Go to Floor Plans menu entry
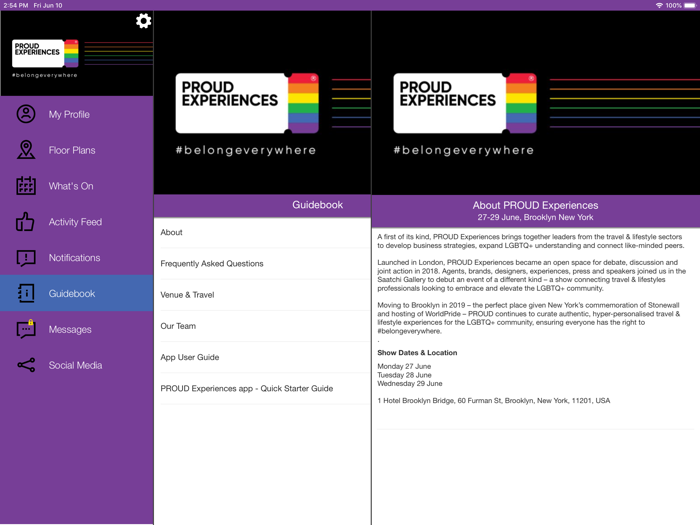This screenshot has width=700, height=525. (77, 150)
